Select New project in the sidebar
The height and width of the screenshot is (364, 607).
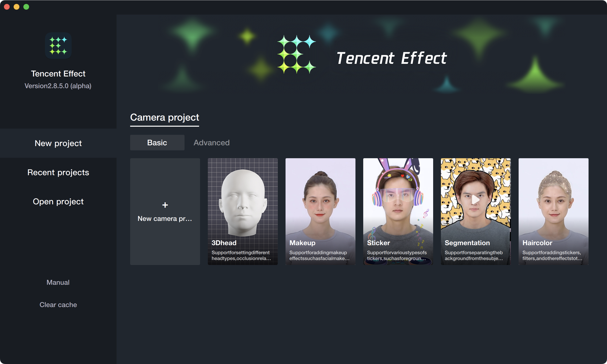click(58, 143)
